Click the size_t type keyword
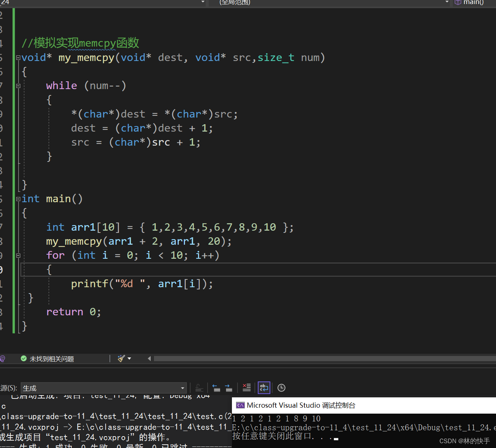The image size is (496, 448). point(276,58)
